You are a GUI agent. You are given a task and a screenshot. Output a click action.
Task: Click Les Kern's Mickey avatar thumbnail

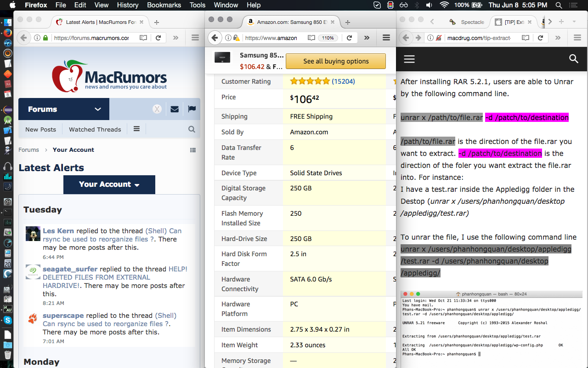pyautogui.click(x=33, y=234)
